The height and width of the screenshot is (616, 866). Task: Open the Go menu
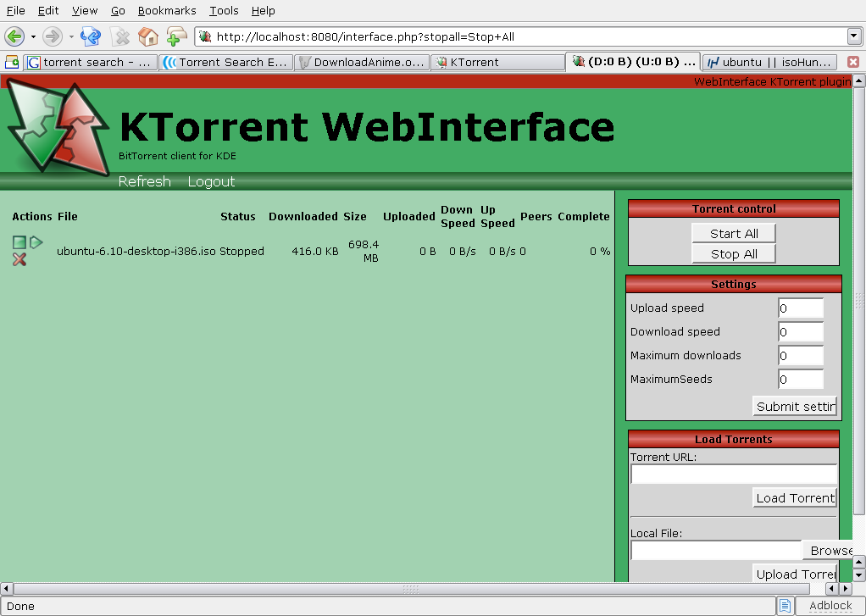pyautogui.click(x=118, y=10)
